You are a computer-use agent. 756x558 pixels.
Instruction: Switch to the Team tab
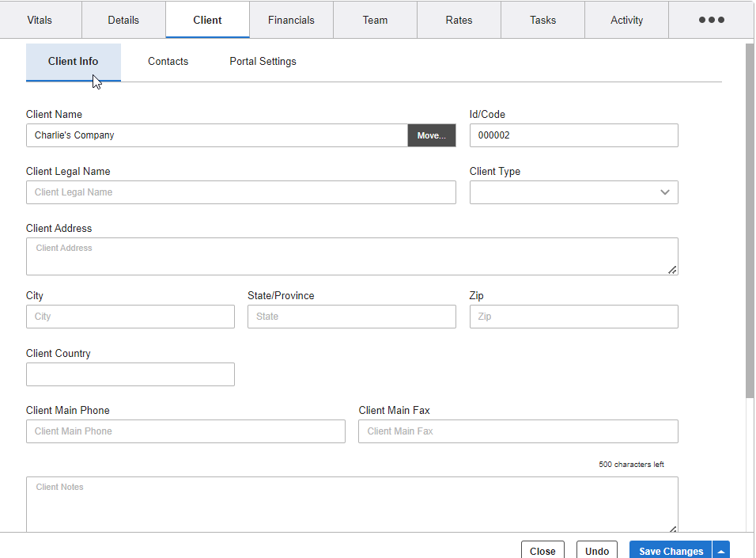click(x=374, y=20)
